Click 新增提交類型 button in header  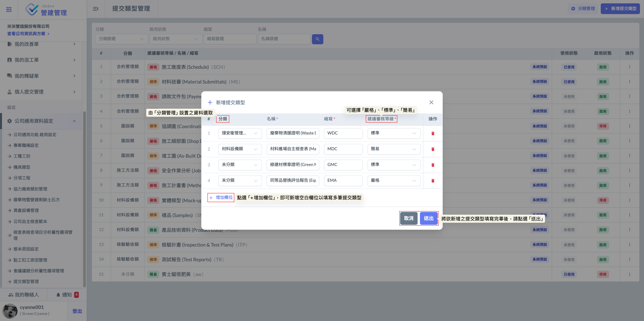(x=620, y=9)
